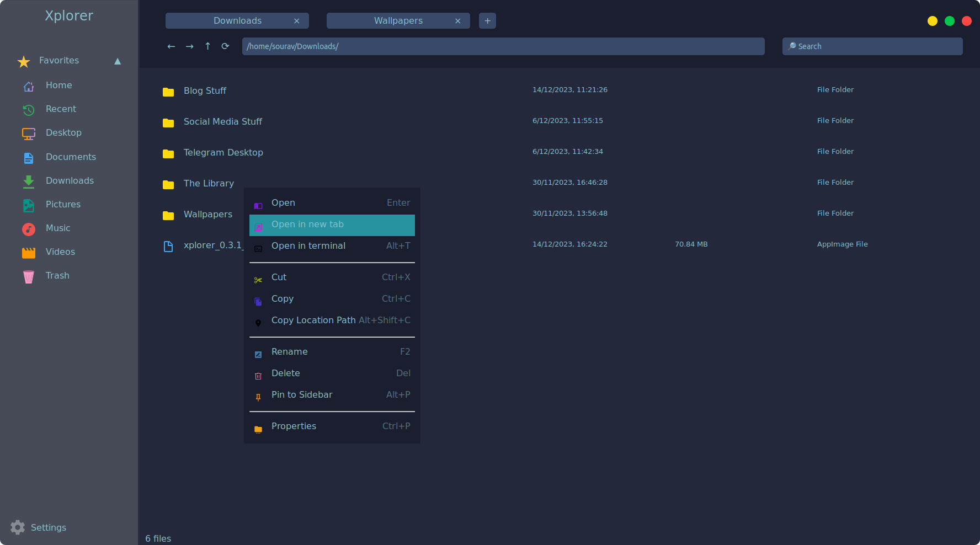Go back with the back arrow

[x=172, y=46]
